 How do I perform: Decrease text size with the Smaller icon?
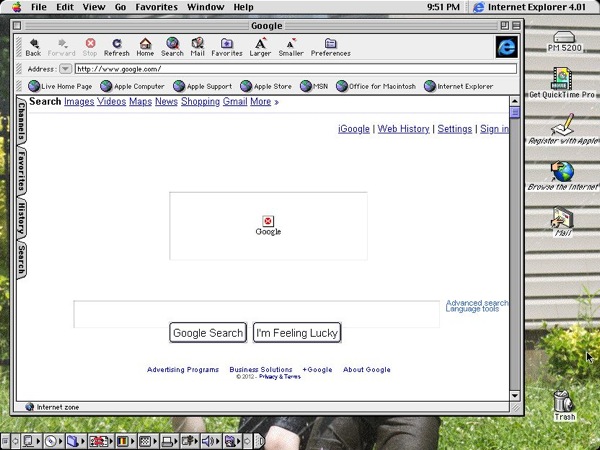point(291,47)
